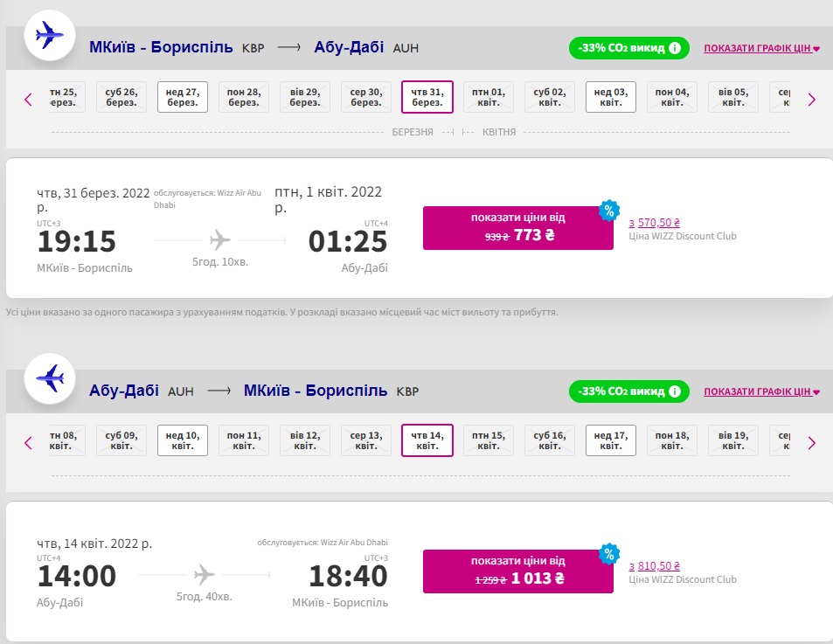Open the 570,50 ₴ WIZZ Discount Club price link

click(x=658, y=223)
